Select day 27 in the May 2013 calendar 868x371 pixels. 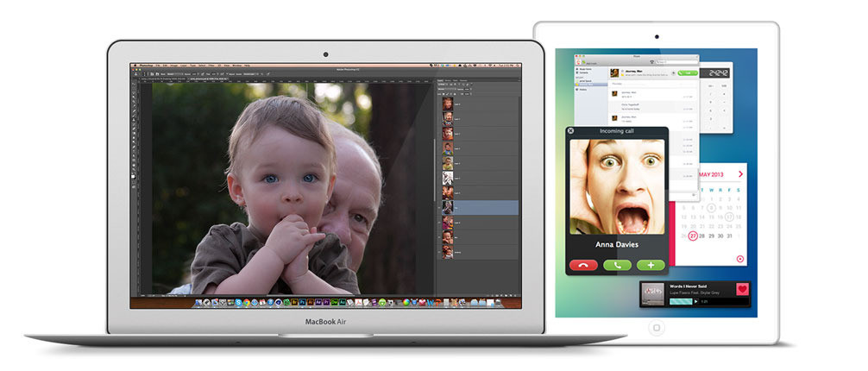[692, 236]
